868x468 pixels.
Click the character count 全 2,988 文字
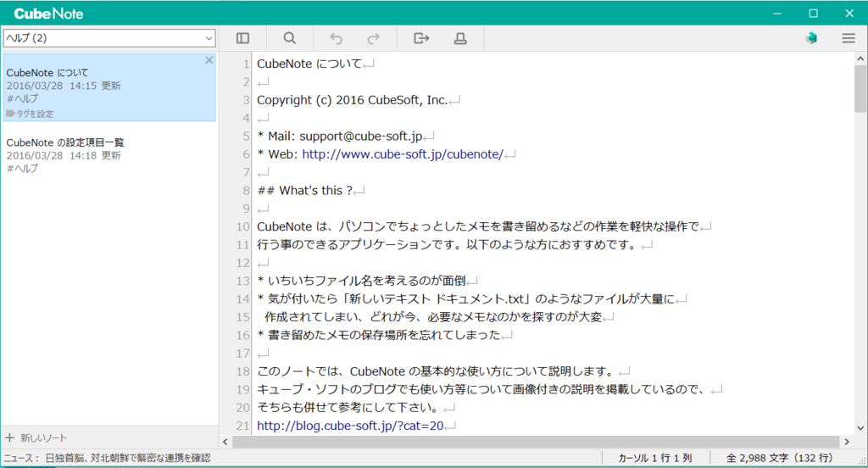click(780, 458)
